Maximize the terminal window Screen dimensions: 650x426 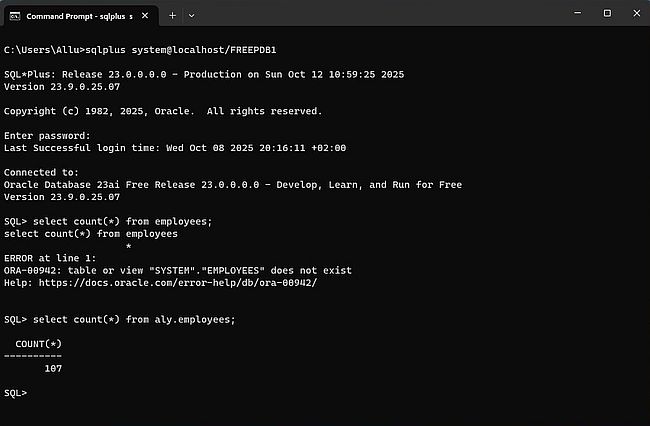pos(606,13)
